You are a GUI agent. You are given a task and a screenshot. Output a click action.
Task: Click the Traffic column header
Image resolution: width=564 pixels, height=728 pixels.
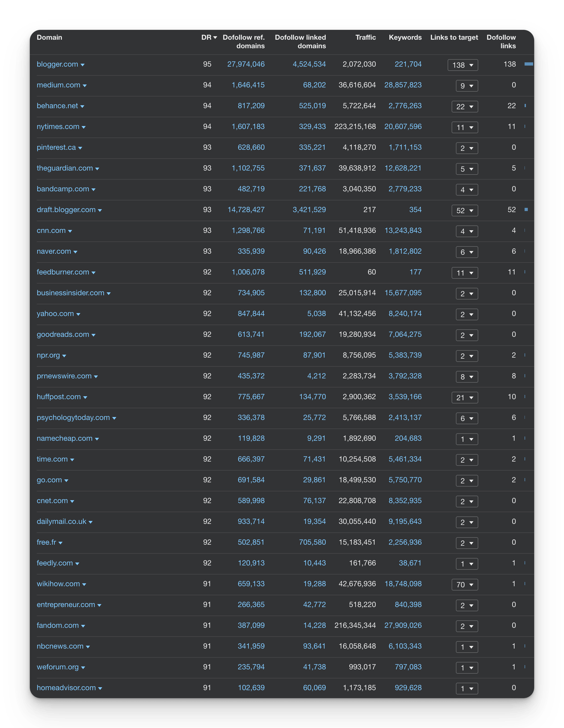(365, 37)
